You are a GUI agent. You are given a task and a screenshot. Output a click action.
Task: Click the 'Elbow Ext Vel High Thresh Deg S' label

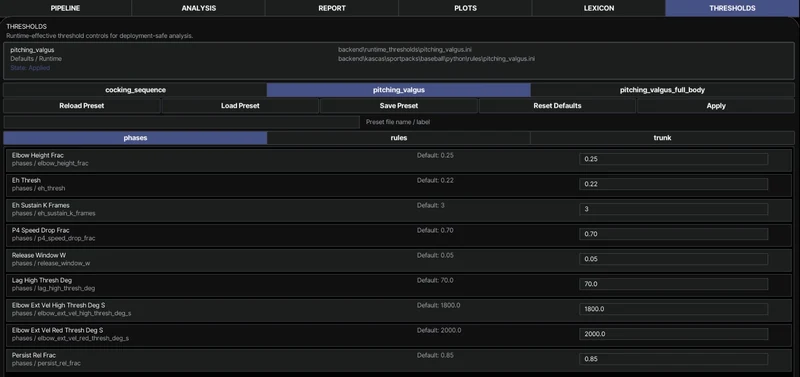(x=59, y=305)
